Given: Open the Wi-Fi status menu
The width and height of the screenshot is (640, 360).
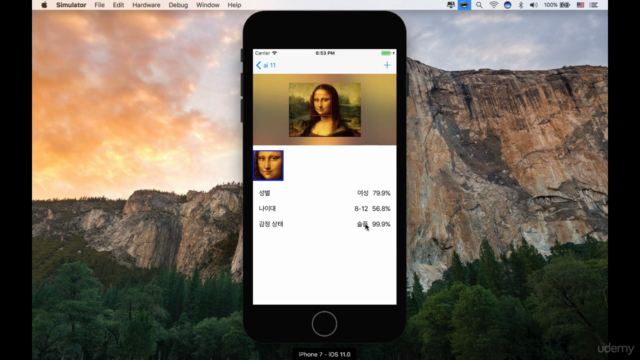Looking at the screenshot, I should click(x=493, y=5).
